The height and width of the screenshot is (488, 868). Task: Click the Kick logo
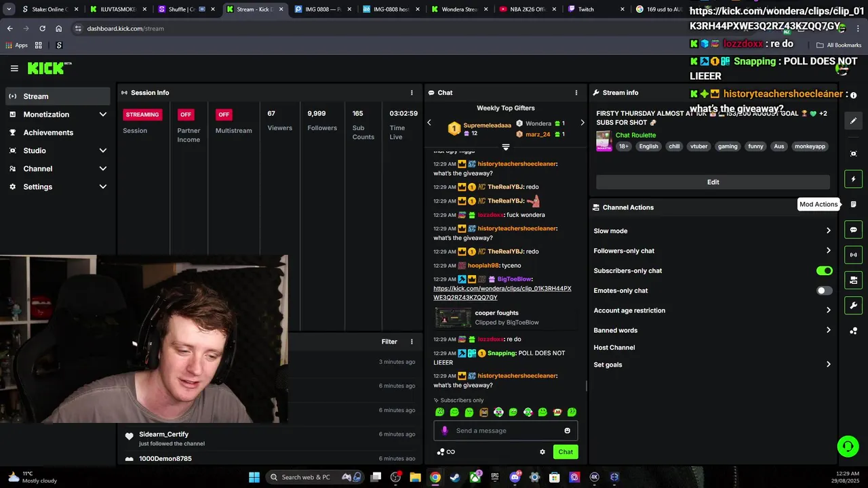[x=49, y=68]
